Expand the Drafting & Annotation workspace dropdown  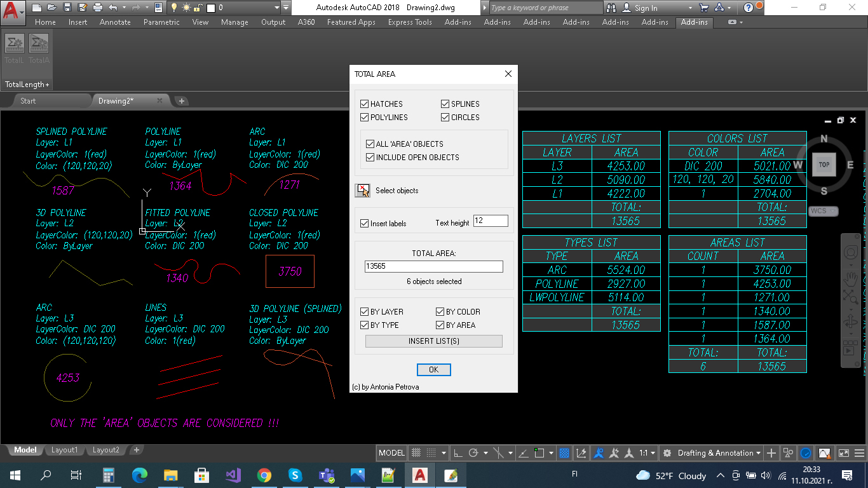pyautogui.click(x=758, y=453)
